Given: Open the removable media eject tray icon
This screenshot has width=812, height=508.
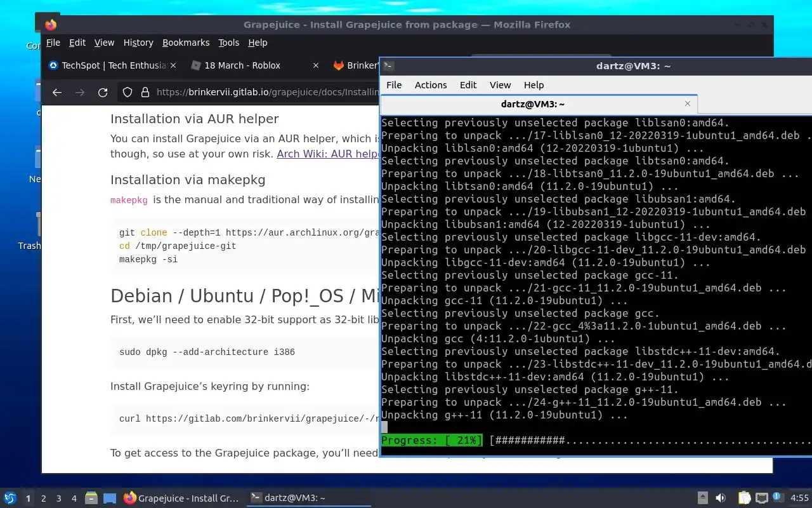Looking at the screenshot, I should (703, 498).
